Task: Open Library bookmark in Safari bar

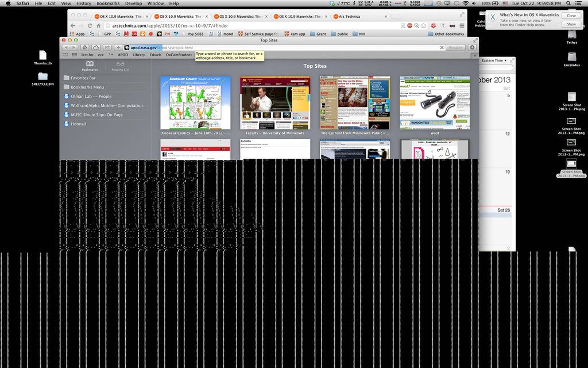Action: coord(139,55)
